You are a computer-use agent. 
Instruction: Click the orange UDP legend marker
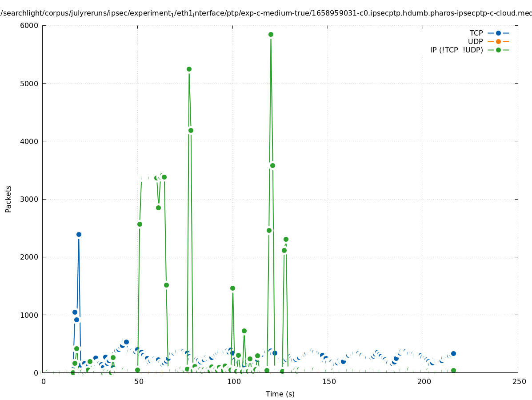(498, 41)
